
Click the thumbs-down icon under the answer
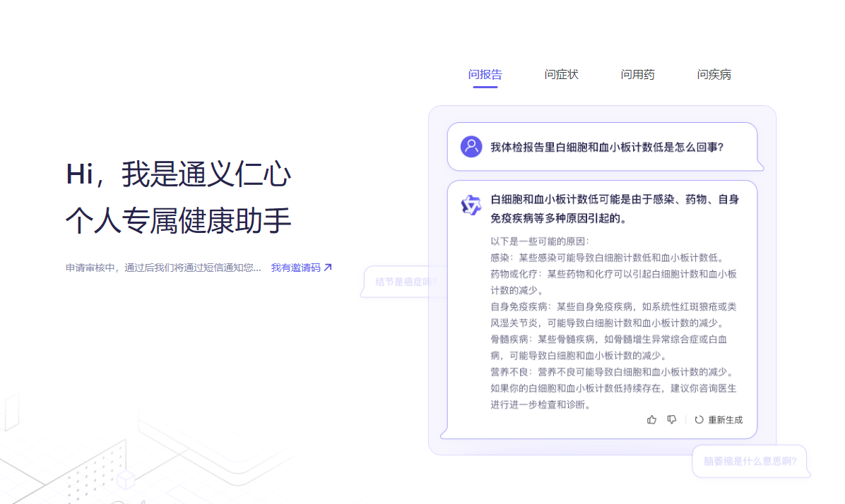671,419
